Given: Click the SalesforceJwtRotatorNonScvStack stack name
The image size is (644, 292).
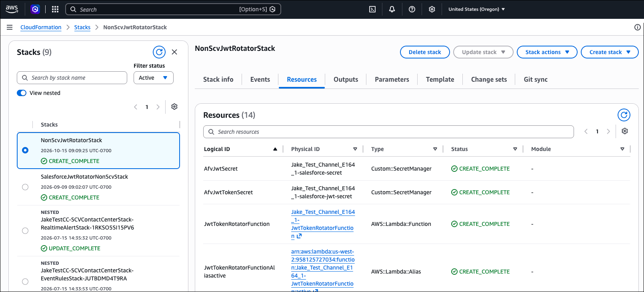Looking at the screenshot, I should (84, 177).
